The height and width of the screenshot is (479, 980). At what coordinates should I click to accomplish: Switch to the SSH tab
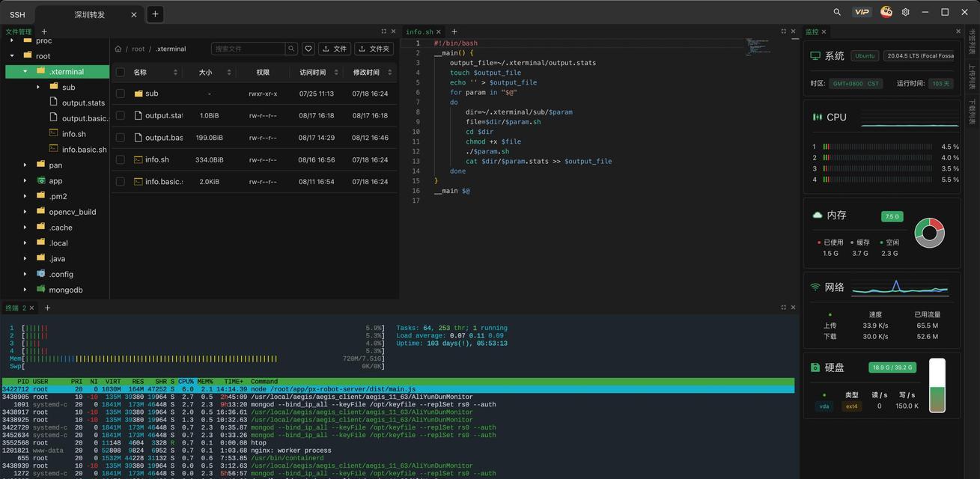[16, 14]
